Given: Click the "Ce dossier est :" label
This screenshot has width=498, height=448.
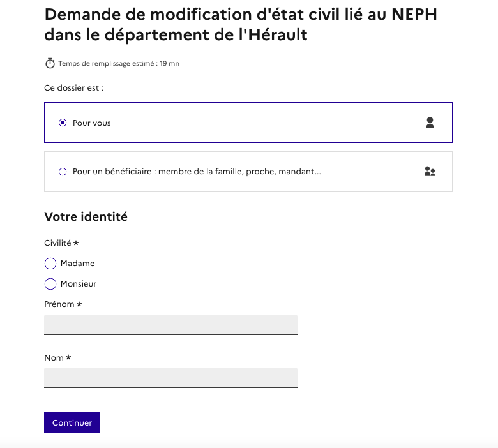Looking at the screenshot, I should pyautogui.click(x=73, y=88).
